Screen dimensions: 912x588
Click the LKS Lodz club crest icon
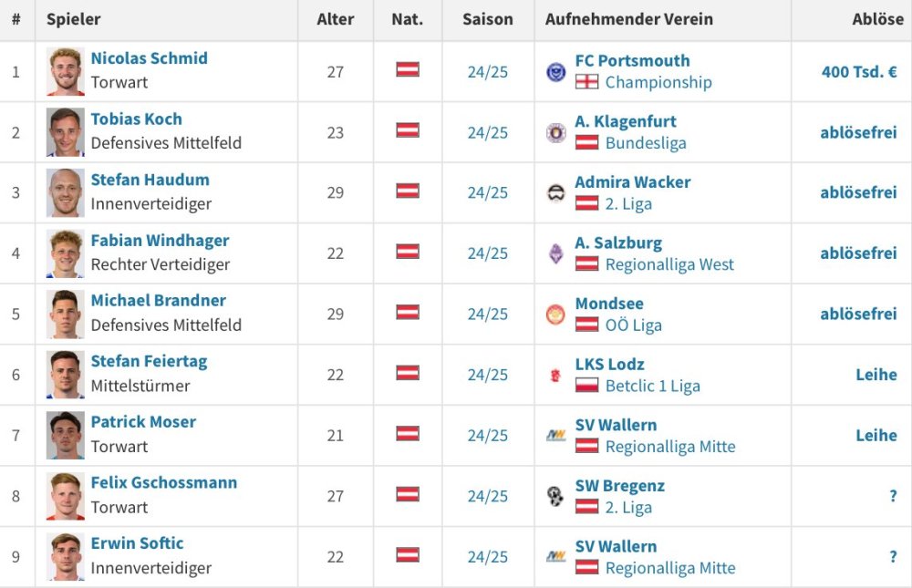coord(555,376)
